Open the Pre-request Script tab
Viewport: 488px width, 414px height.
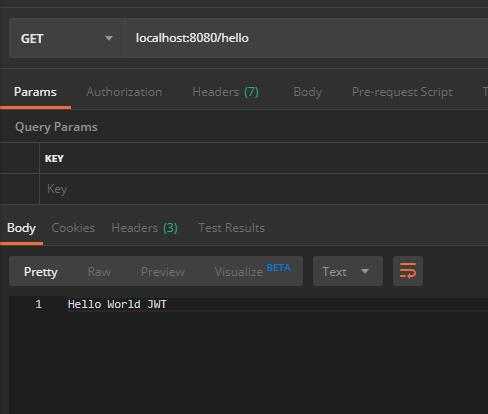coord(403,92)
